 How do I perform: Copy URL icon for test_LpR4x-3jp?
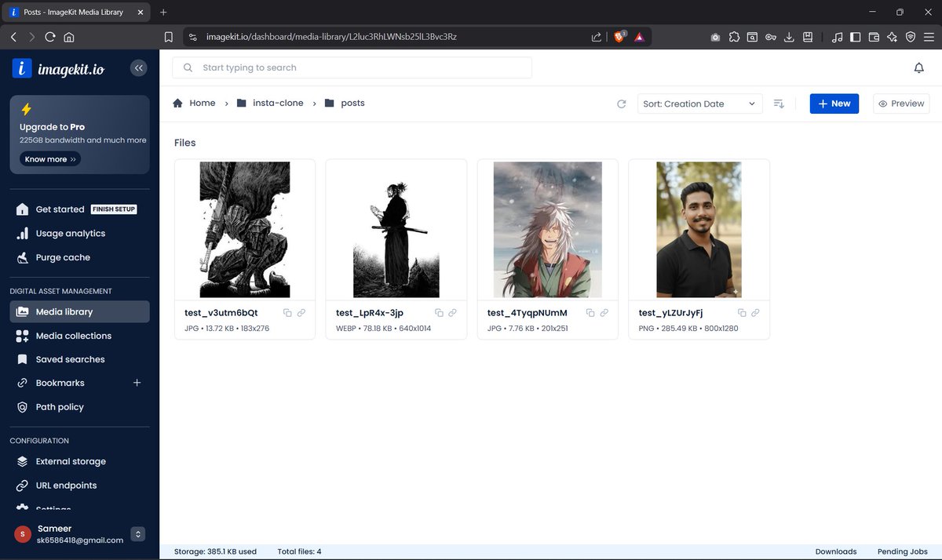(x=439, y=313)
